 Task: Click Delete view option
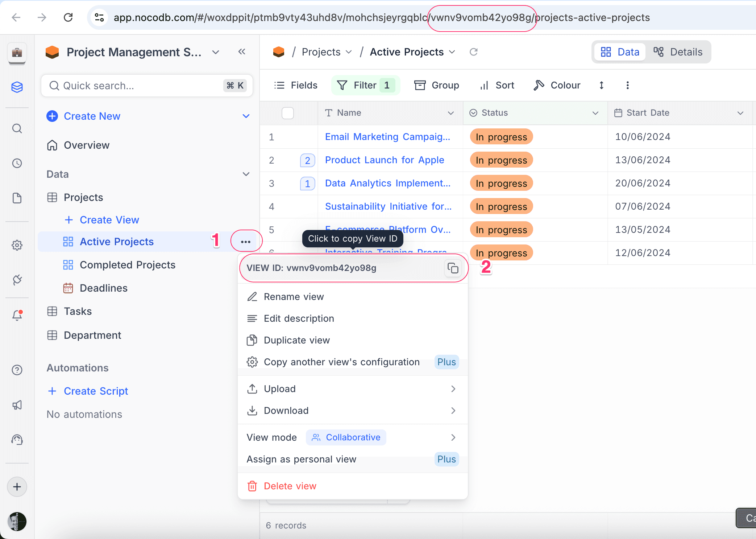pyautogui.click(x=290, y=486)
